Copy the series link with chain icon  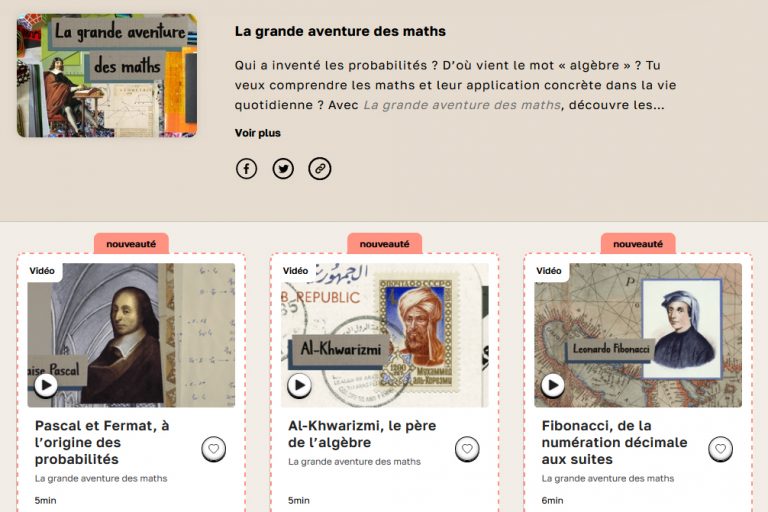(x=320, y=169)
